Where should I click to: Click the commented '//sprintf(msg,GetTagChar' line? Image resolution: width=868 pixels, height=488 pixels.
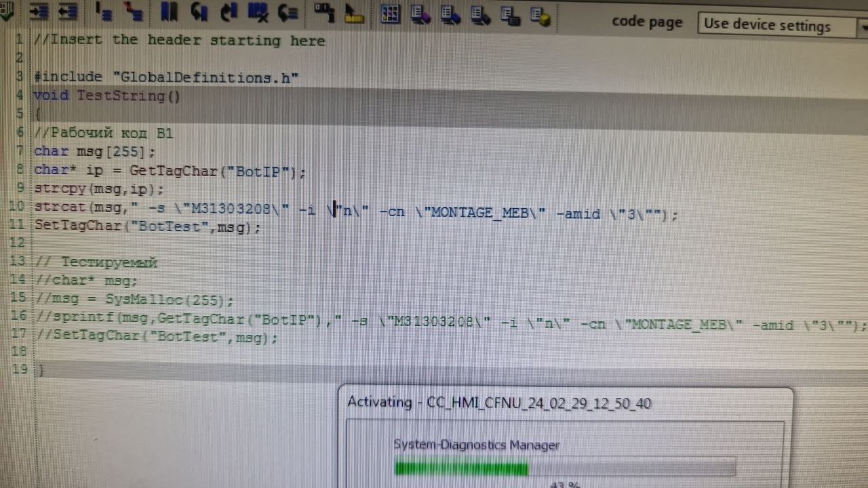(x=451, y=321)
